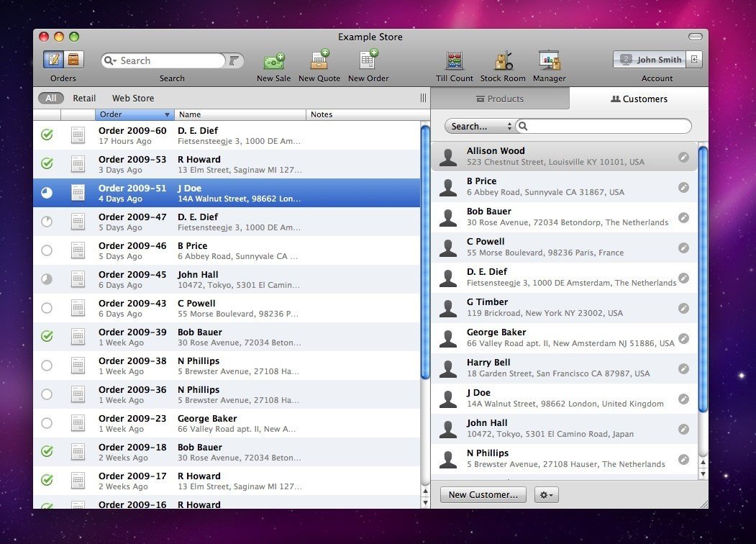
Task: Toggle status circle of Order 2009-45
Action: (x=47, y=279)
